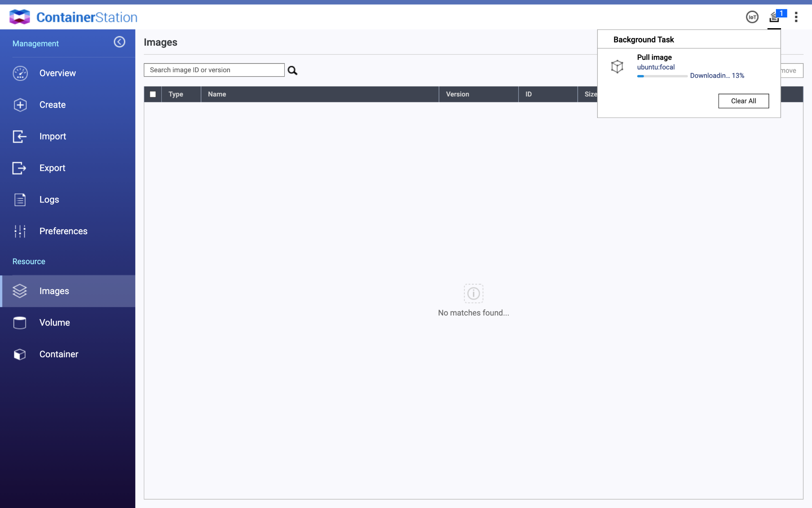The height and width of the screenshot is (508, 812).
Task: Sort by the Name column header
Action: pos(217,94)
